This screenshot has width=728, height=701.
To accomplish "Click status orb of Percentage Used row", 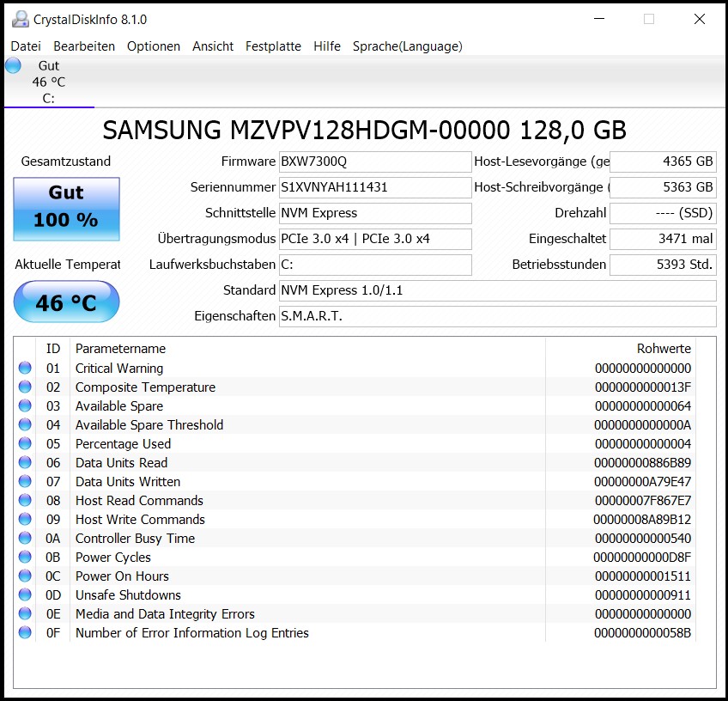I will pyautogui.click(x=25, y=443).
